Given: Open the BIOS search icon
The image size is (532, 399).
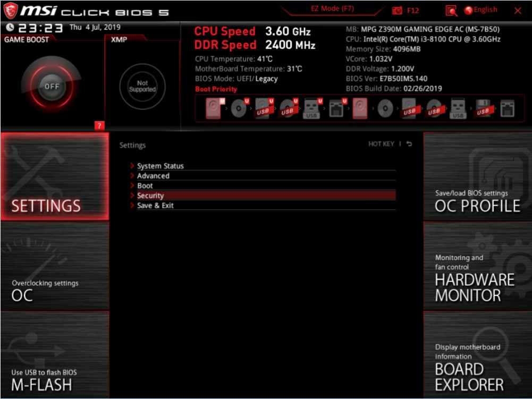Looking at the screenshot, I should 451,11.
